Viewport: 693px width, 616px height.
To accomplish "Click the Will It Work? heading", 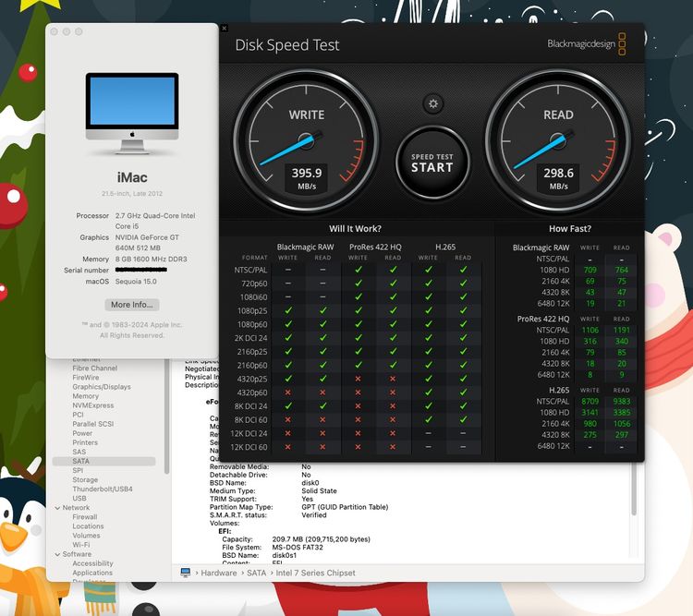I will click(355, 228).
